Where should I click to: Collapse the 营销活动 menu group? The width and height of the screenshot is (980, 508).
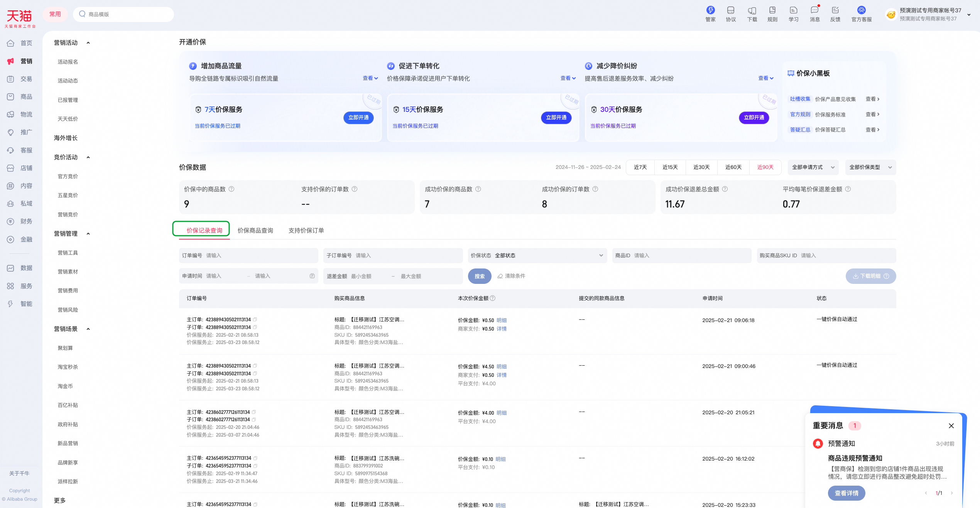88,43
